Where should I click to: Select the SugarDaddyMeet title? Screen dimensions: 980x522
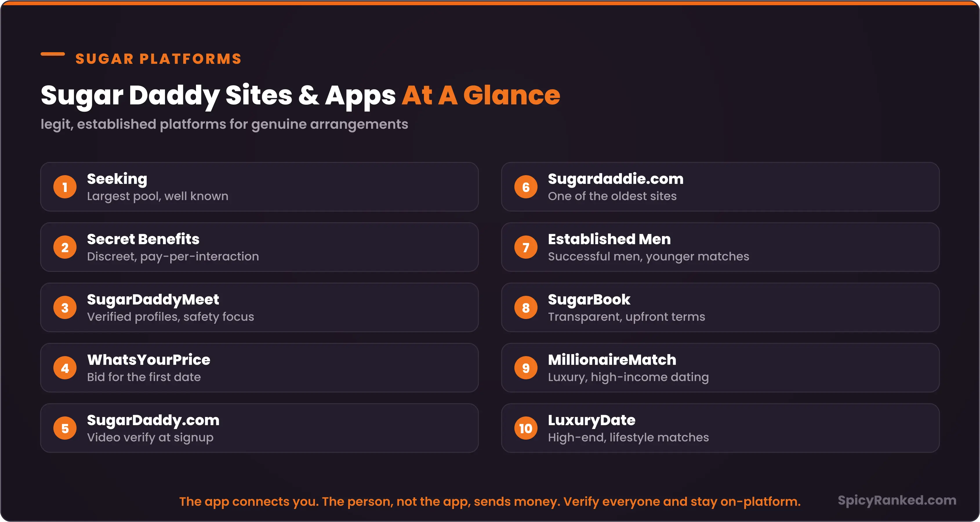(x=153, y=300)
